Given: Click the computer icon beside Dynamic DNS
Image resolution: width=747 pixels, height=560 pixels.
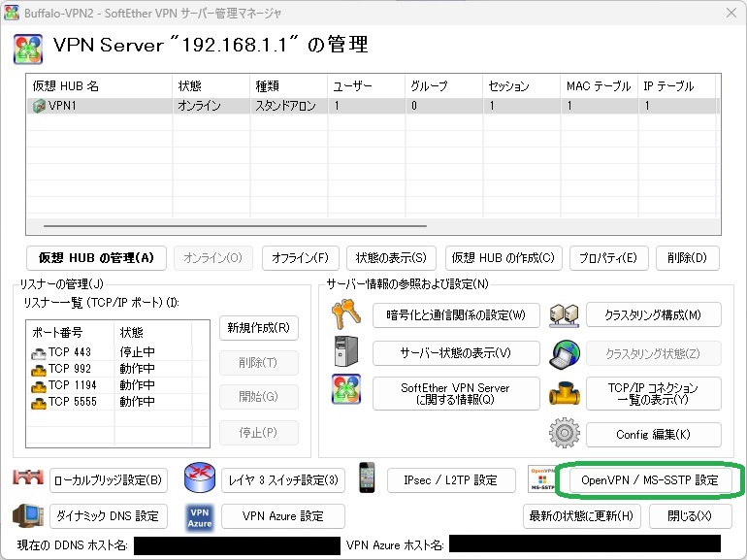Looking at the screenshot, I should click(28, 515).
